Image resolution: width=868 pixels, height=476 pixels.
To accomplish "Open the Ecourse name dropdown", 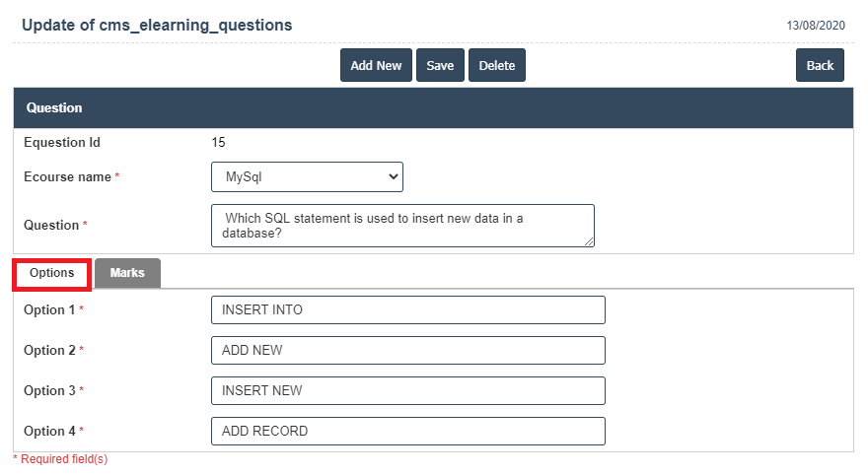I will tap(307, 177).
